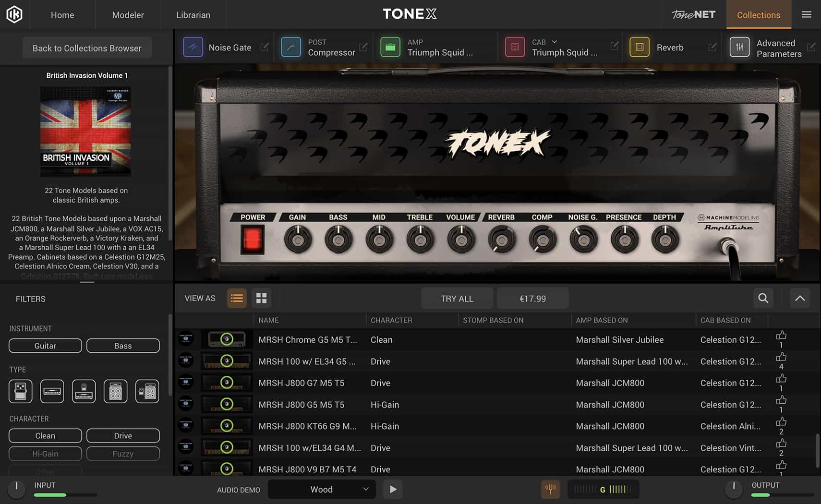
Task: Filter by amp head type
Action: [52, 391]
